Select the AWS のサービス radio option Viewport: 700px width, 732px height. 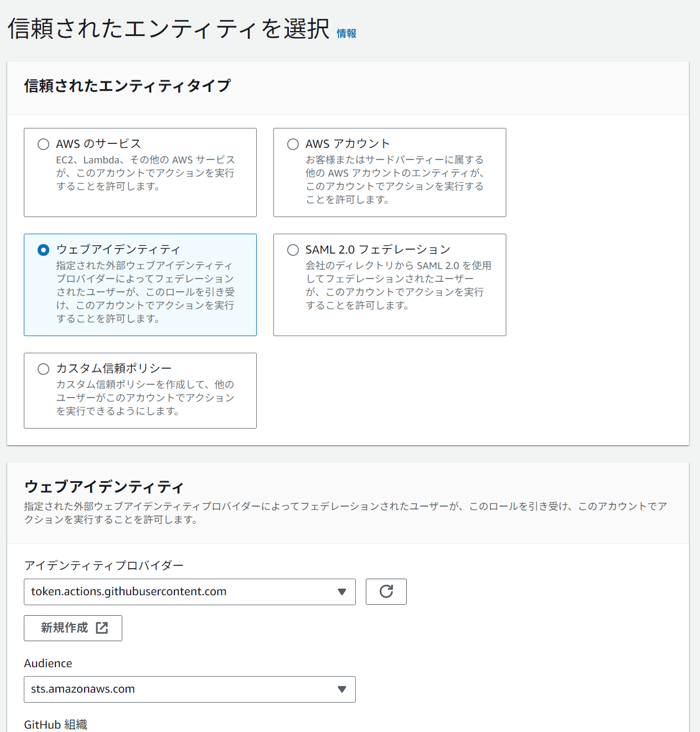[43, 145]
